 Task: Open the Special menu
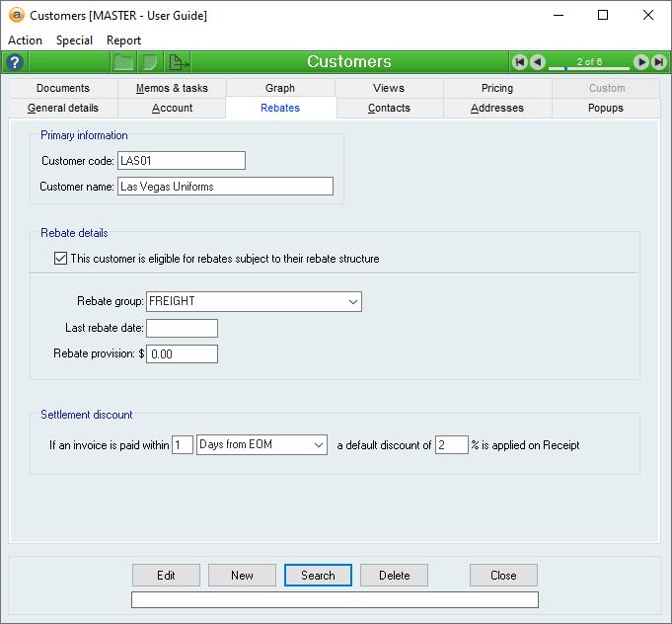point(74,40)
